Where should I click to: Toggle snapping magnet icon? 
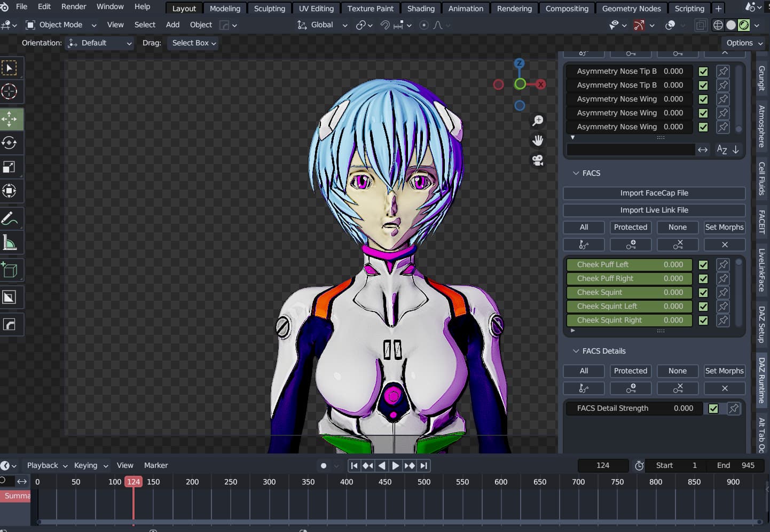point(385,25)
